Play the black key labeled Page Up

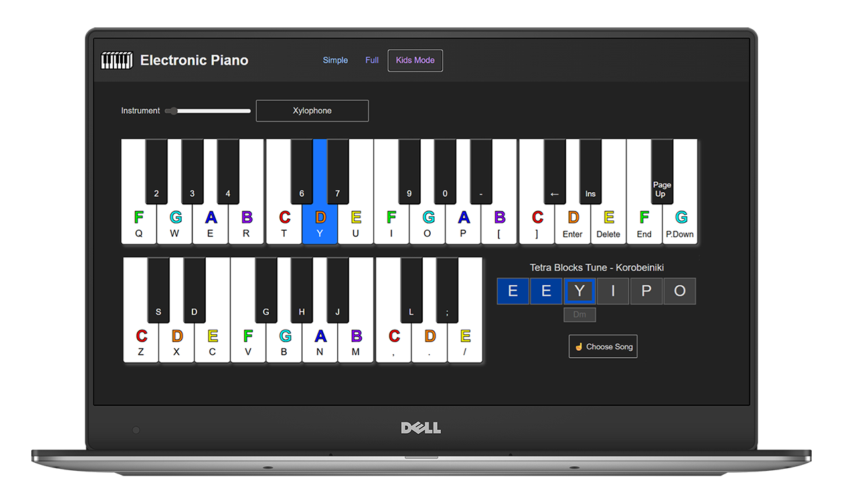662,171
